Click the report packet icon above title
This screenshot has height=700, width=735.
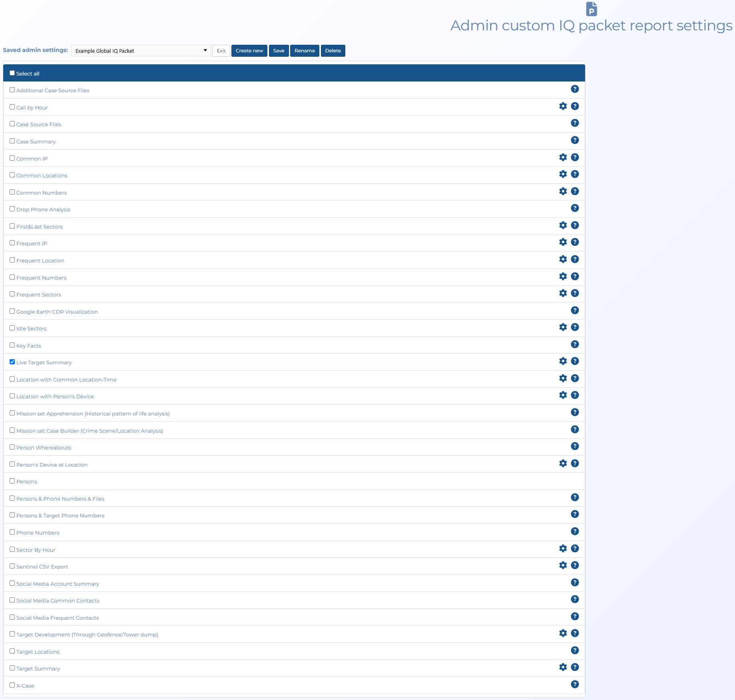[x=592, y=9]
